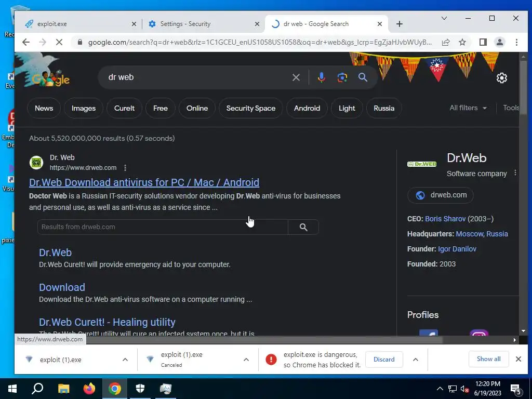
Task: Open Google quick settings gear
Action: click(x=501, y=78)
